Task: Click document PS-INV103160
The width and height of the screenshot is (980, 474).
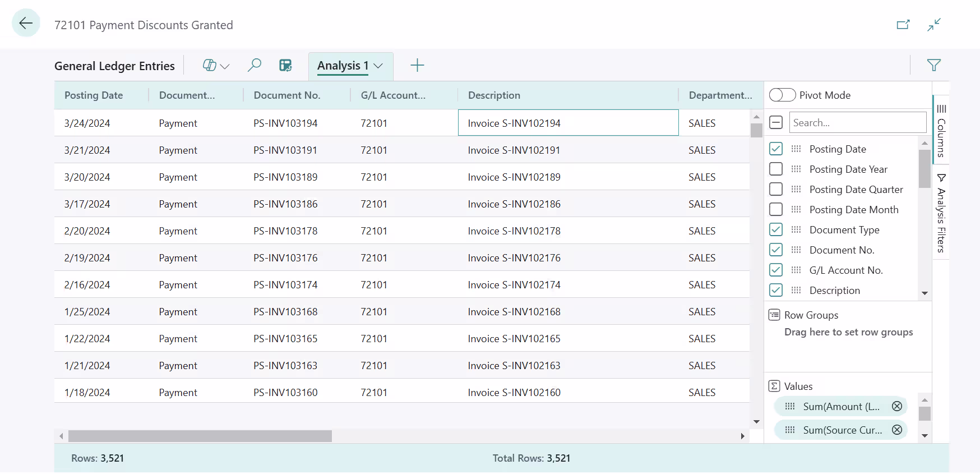Action: point(285,393)
